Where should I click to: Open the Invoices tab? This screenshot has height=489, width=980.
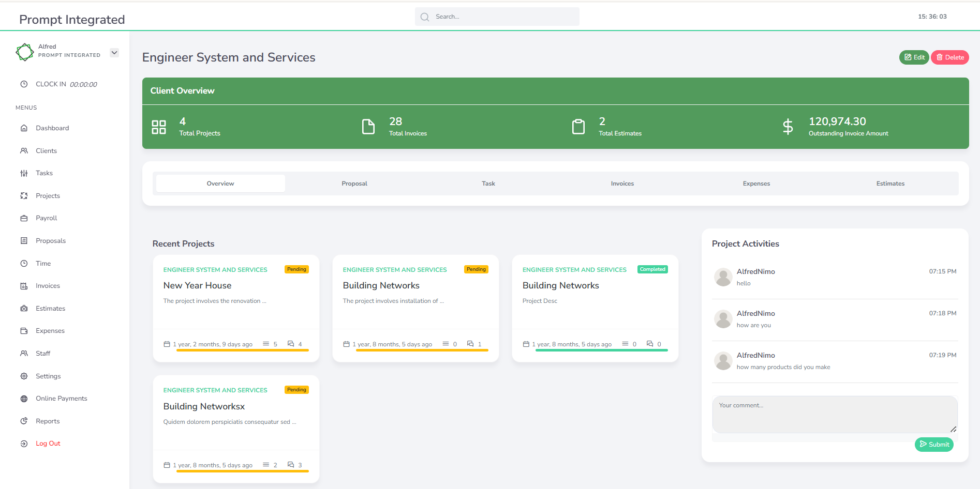(x=622, y=184)
